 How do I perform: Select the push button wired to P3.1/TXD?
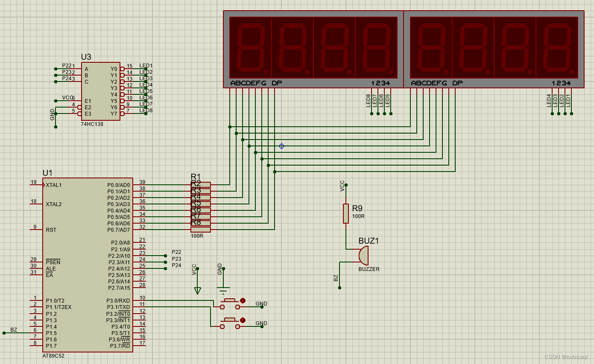point(230,323)
